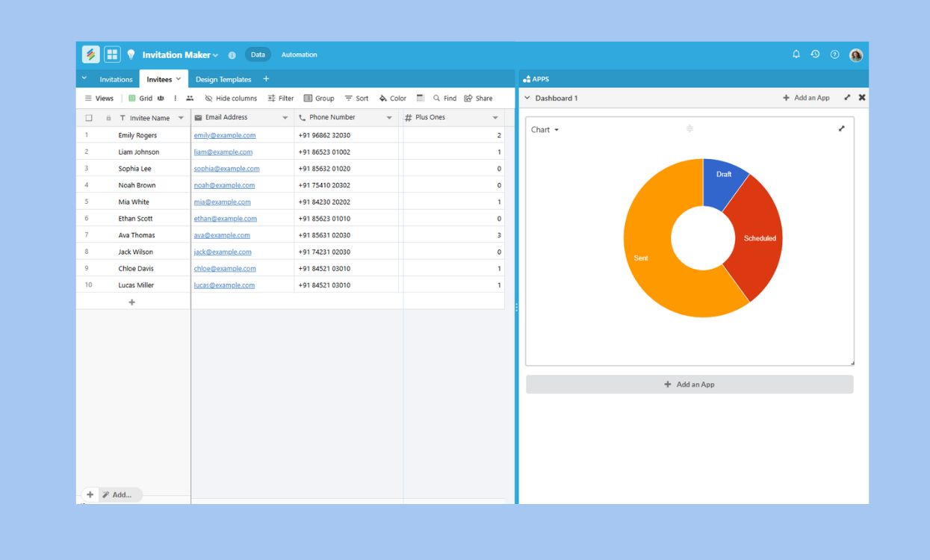Select the Data mode tab
The height and width of the screenshot is (560, 930).
coord(258,55)
